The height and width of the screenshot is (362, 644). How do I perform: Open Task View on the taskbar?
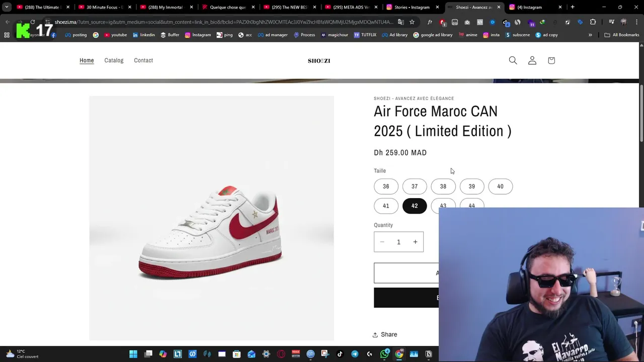[148, 354]
